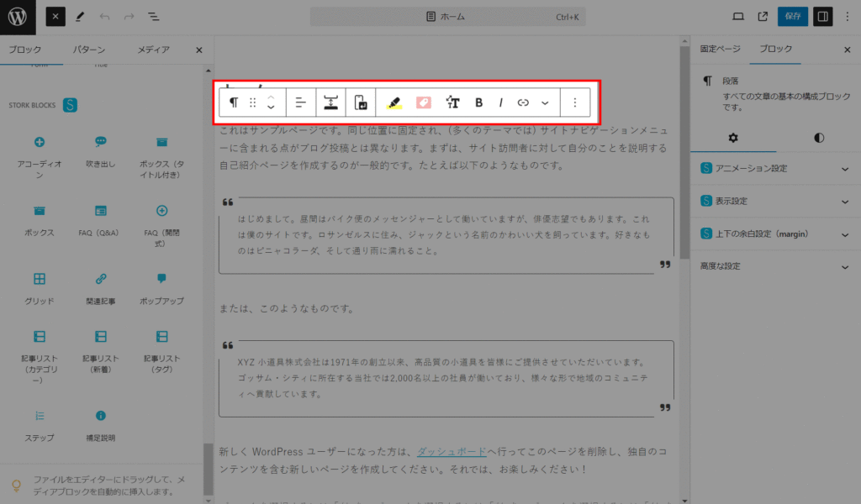Insert the 関連記事 block
The height and width of the screenshot is (504, 861).
101,288
